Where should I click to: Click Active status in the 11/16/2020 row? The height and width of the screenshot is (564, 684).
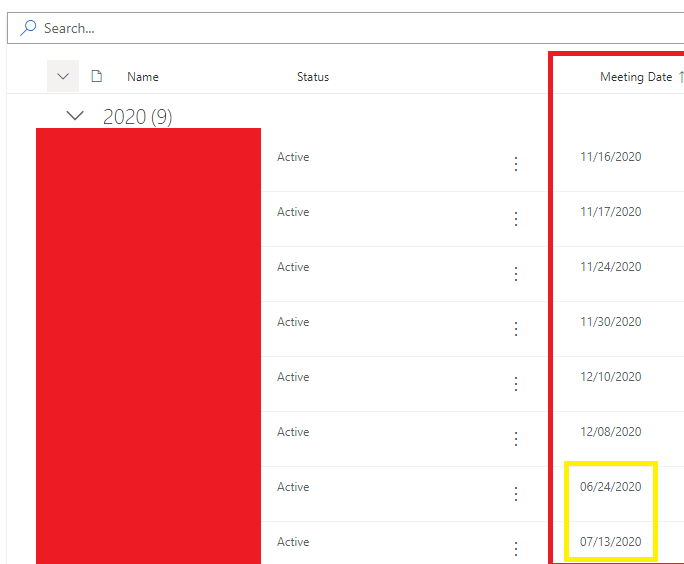(293, 157)
